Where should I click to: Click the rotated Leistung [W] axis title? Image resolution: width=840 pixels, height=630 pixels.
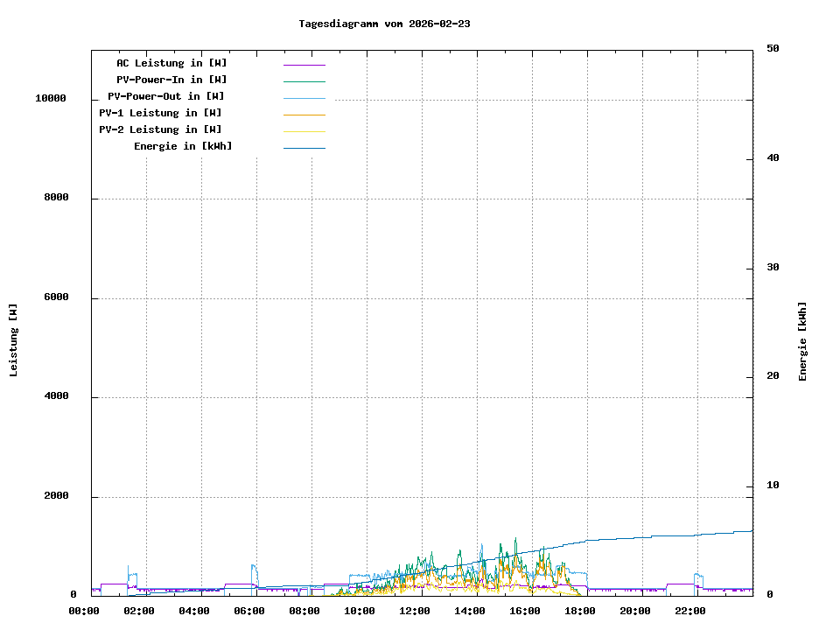click(x=13, y=340)
